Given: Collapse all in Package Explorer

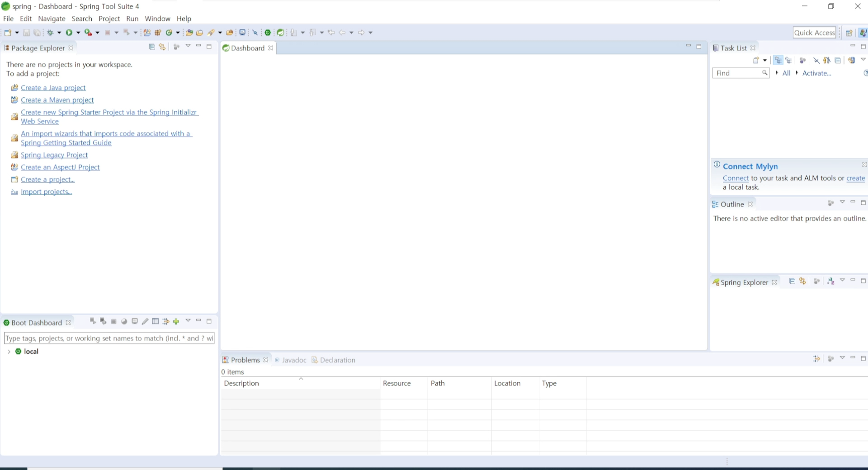Looking at the screenshot, I should tap(152, 47).
